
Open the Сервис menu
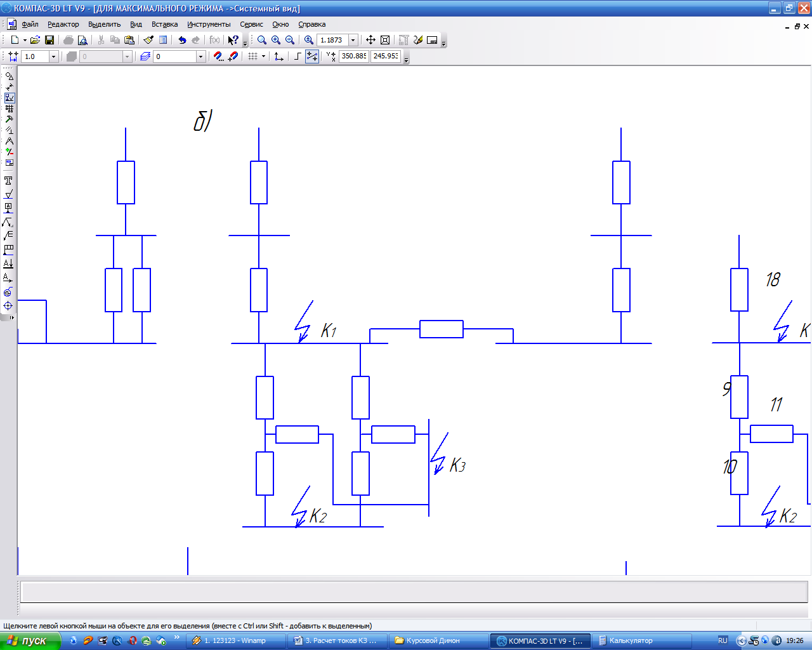(251, 24)
